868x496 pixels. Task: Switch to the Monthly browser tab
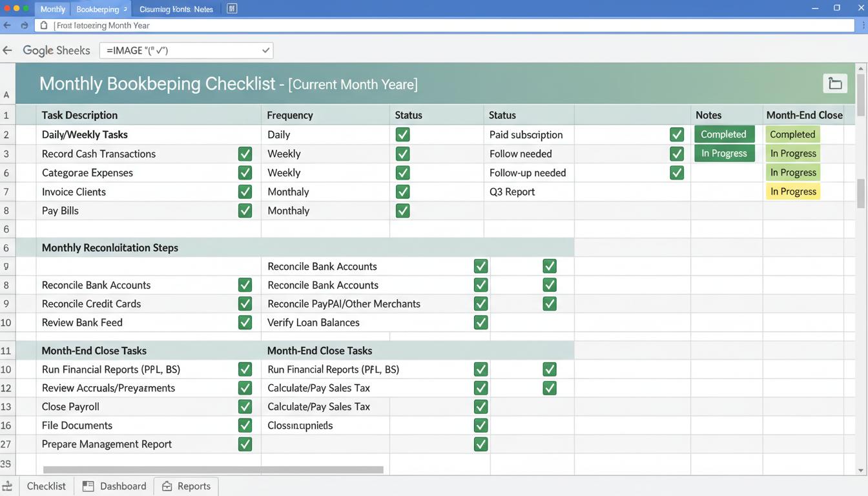point(52,9)
